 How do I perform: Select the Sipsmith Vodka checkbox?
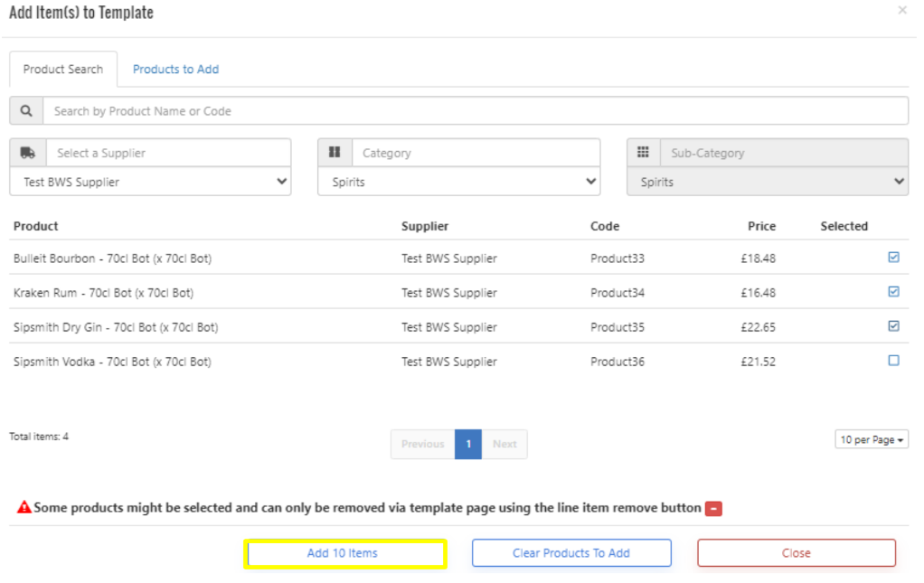[893, 361]
